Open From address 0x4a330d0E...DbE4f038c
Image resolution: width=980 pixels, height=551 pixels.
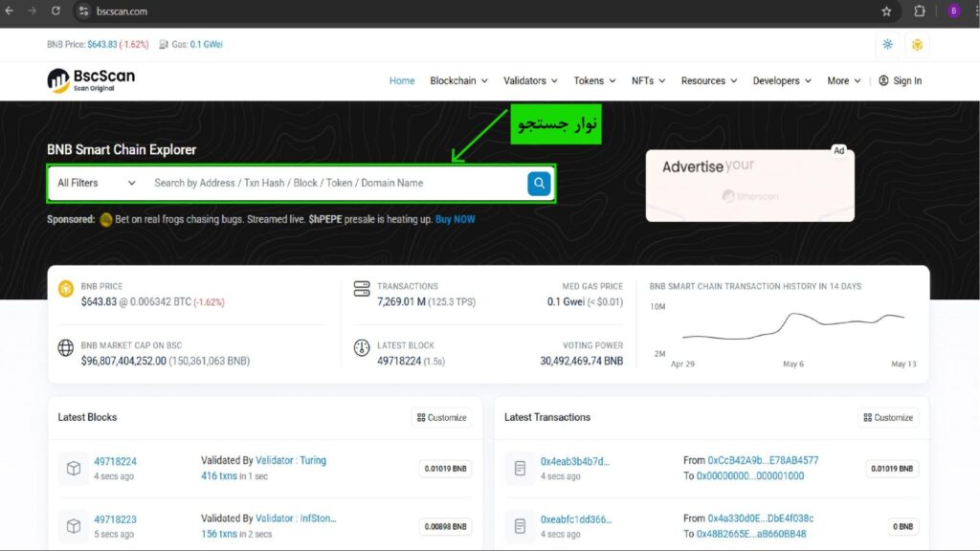[x=761, y=518]
